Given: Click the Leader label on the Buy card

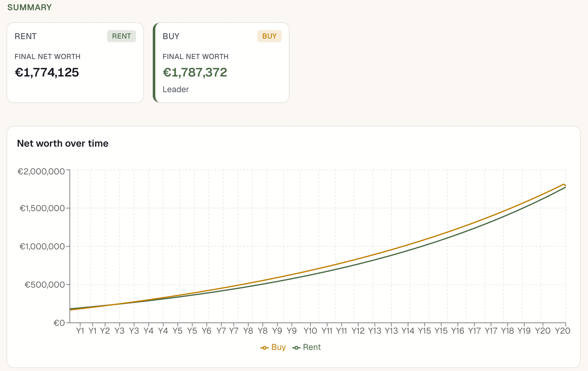Looking at the screenshot, I should coord(175,89).
